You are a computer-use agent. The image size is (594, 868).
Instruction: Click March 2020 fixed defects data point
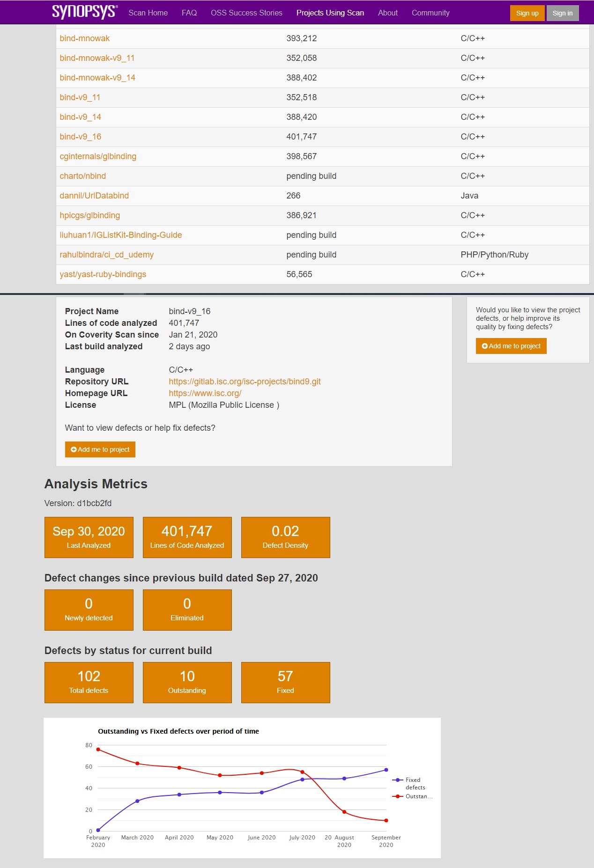[137, 801]
